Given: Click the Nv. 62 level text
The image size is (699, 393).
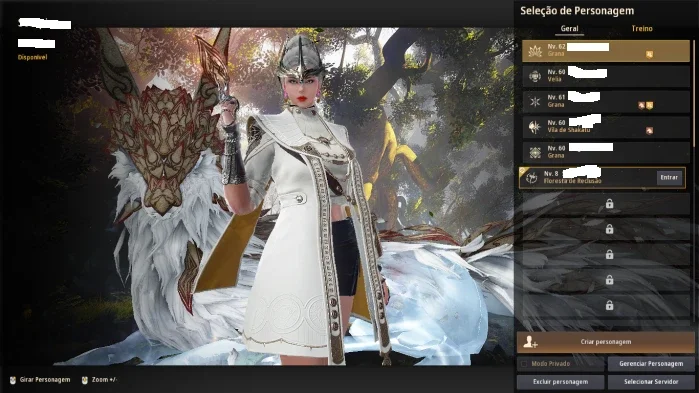Looking at the screenshot, I should [556, 46].
